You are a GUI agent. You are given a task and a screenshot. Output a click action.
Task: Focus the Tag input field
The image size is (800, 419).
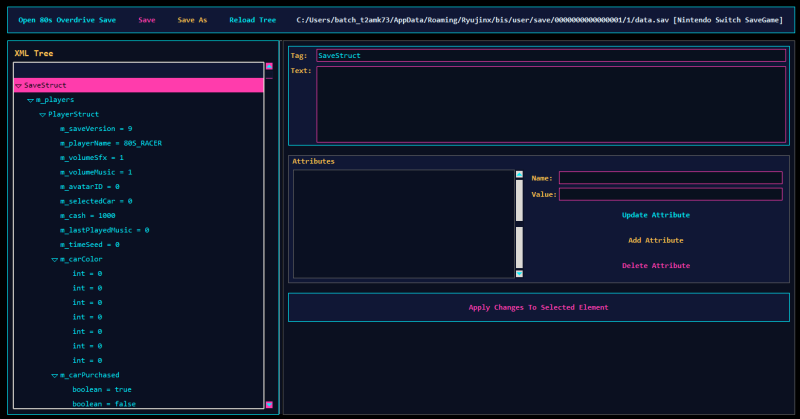coord(551,56)
